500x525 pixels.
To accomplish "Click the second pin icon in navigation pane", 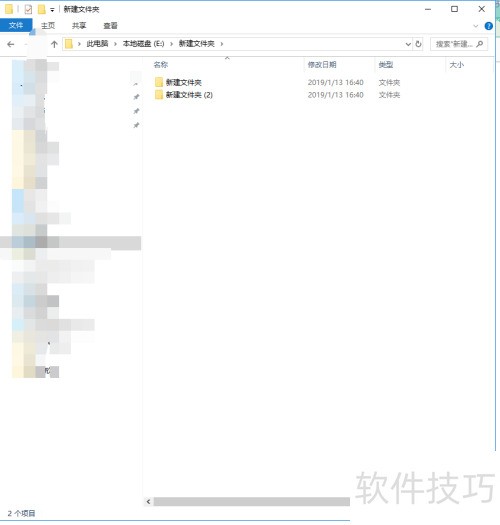I will point(136,111).
